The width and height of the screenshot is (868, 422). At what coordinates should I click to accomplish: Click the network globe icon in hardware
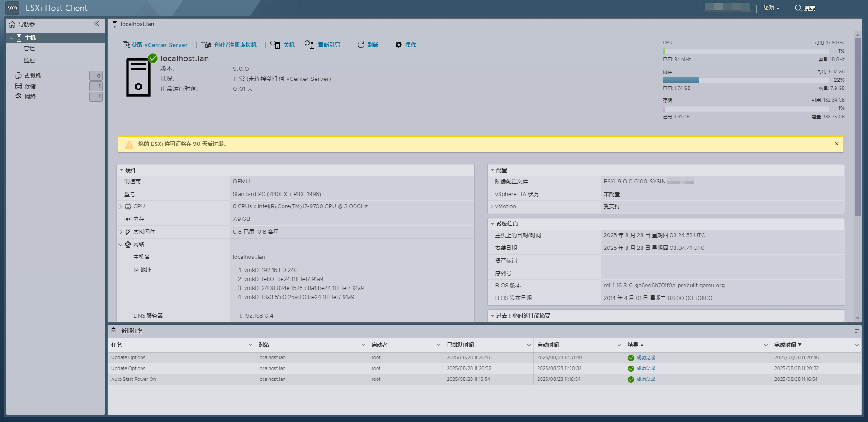coord(128,244)
